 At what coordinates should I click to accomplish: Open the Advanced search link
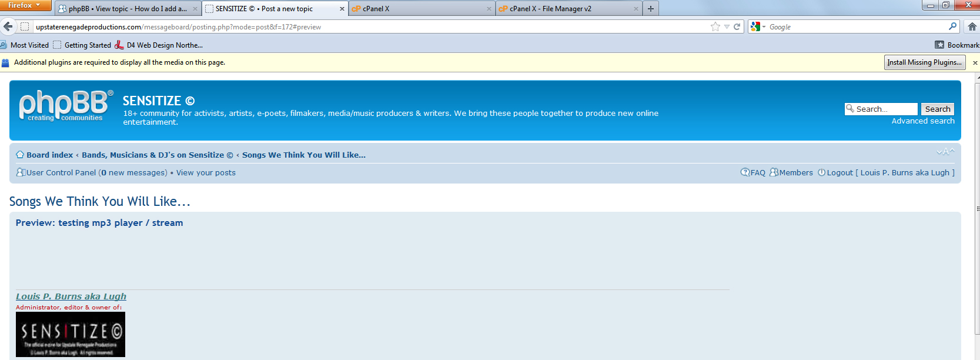(922, 121)
